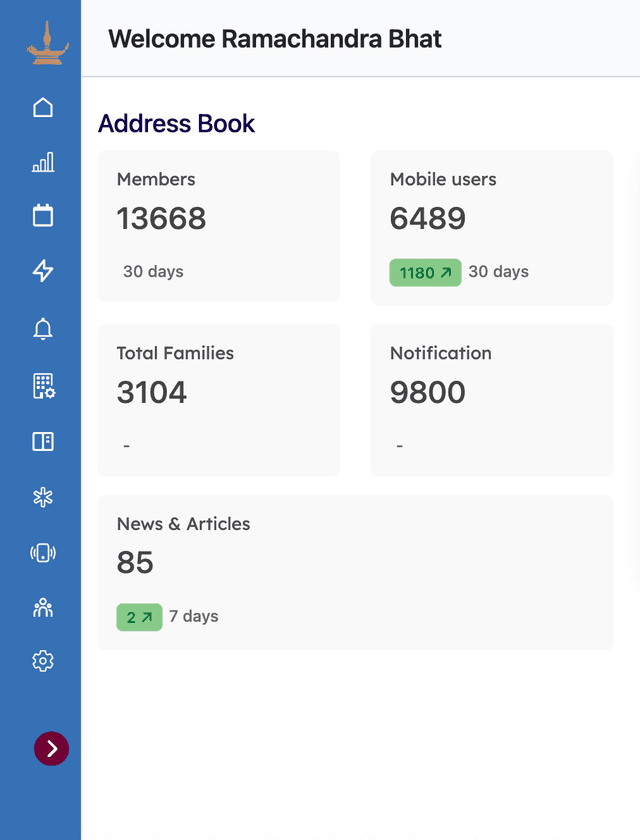Screen dimensions: 640x840
Task: Select the snowflake asterisk icon
Action: pyautogui.click(x=42, y=497)
